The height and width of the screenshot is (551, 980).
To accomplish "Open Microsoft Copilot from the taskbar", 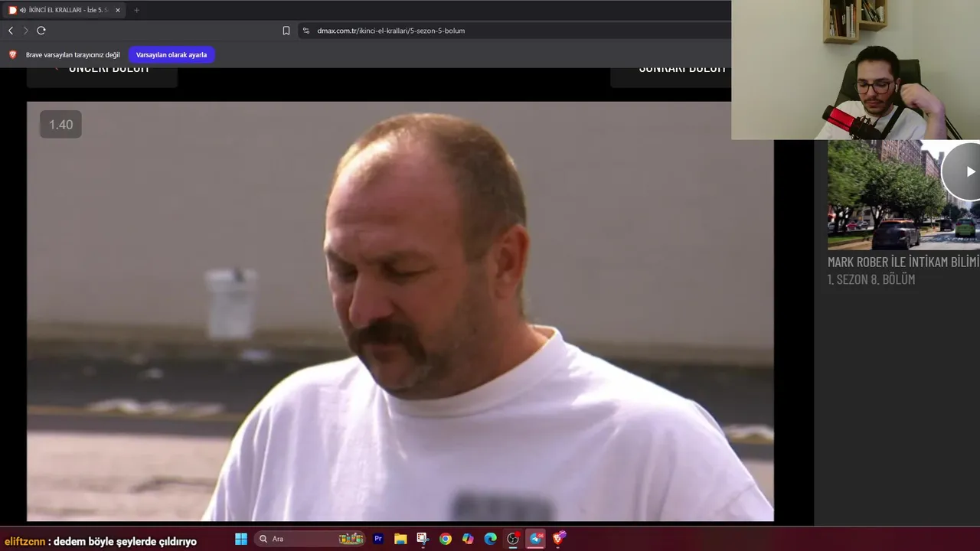I will (x=468, y=539).
